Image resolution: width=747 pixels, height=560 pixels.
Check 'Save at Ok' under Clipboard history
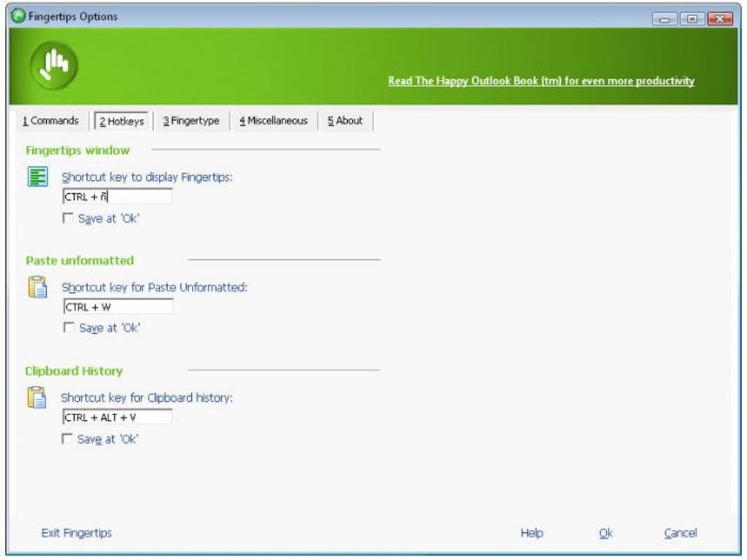tap(67, 438)
